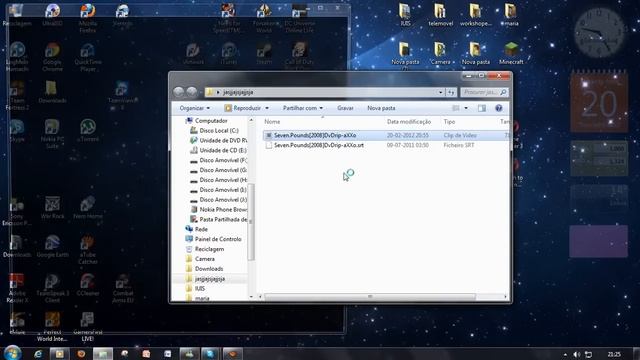Open the telemovel folder on the desktop

pyautogui.click(x=440, y=15)
